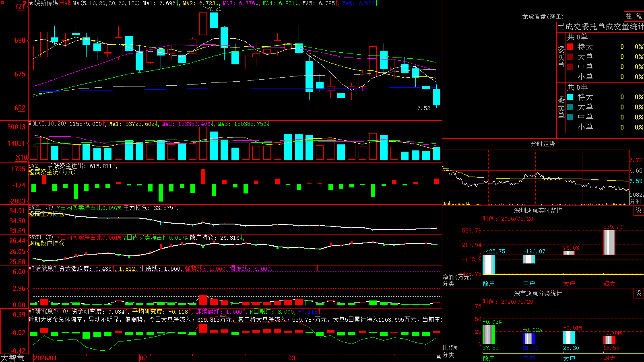Click the 超赢资金流(万元) label
The width and height of the screenshot is (644, 362).
click(x=52, y=172)
